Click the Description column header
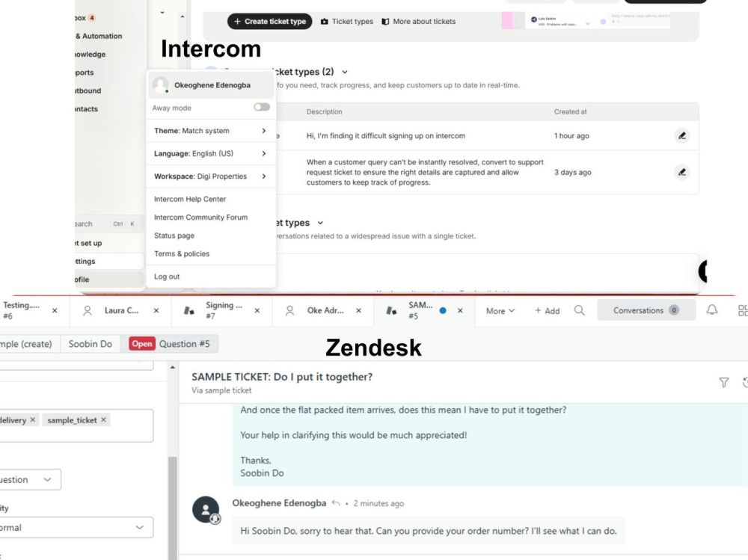This screenshot has width=748, height=560. (x=325, y=111)
